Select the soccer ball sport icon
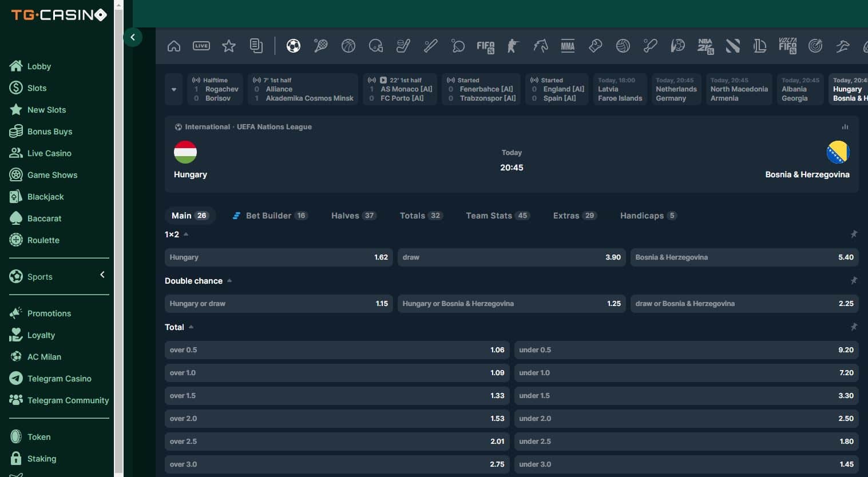 pos(294,46)
